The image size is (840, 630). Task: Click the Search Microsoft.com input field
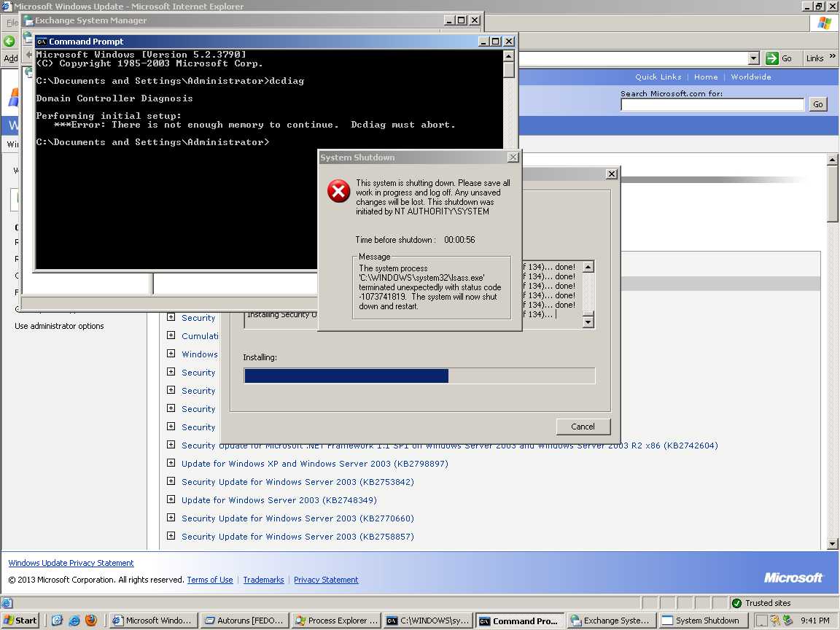coord(712,104)
